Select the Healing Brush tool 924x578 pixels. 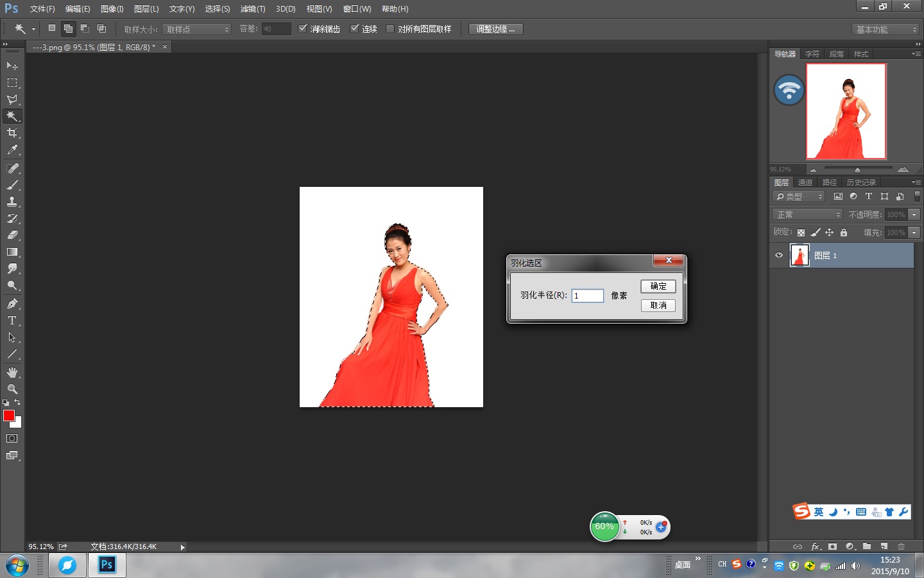click(12, 168)
